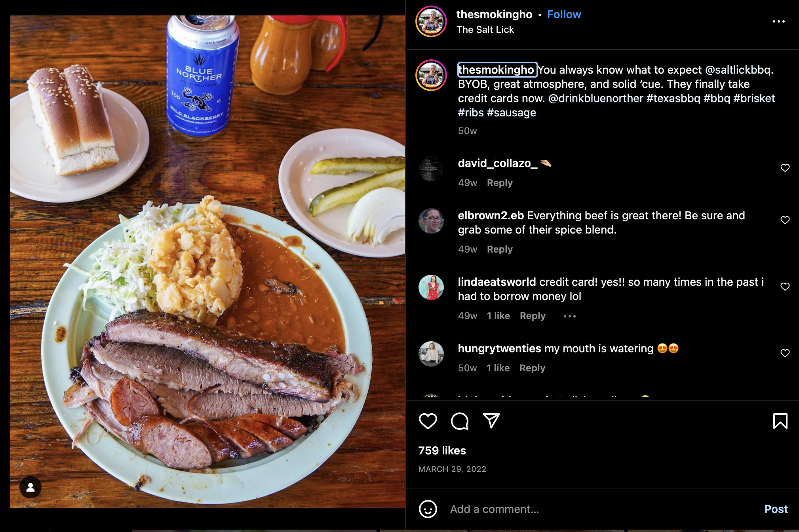Open options dots on lindaeatsworld comment

pyautogui.click(x=570, y=316)
